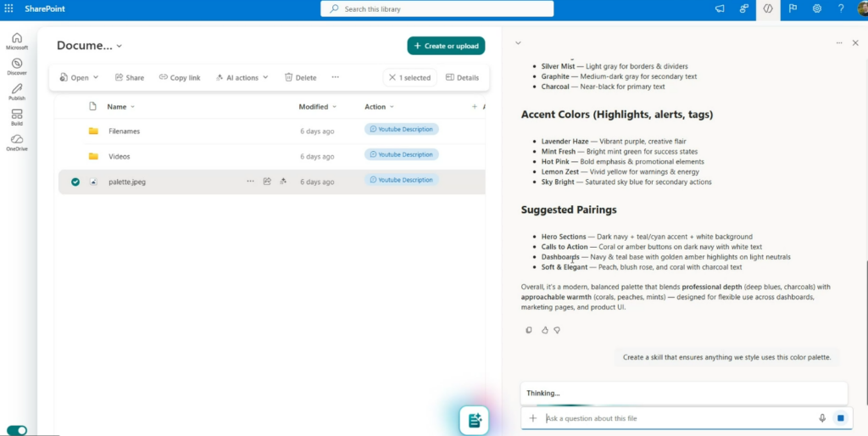
Task: Open the toolbar overflow menu next to Delete
Action: tap(335, 77)
